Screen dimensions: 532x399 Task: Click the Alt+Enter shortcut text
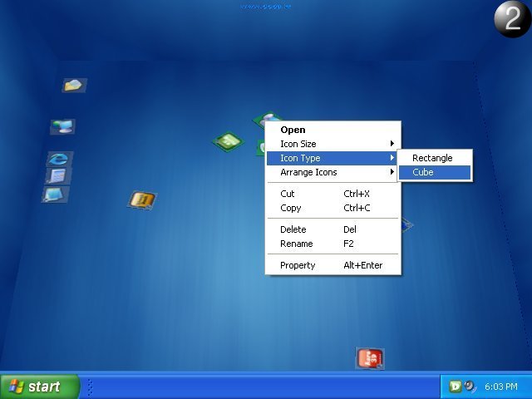[x=363, y=265]
